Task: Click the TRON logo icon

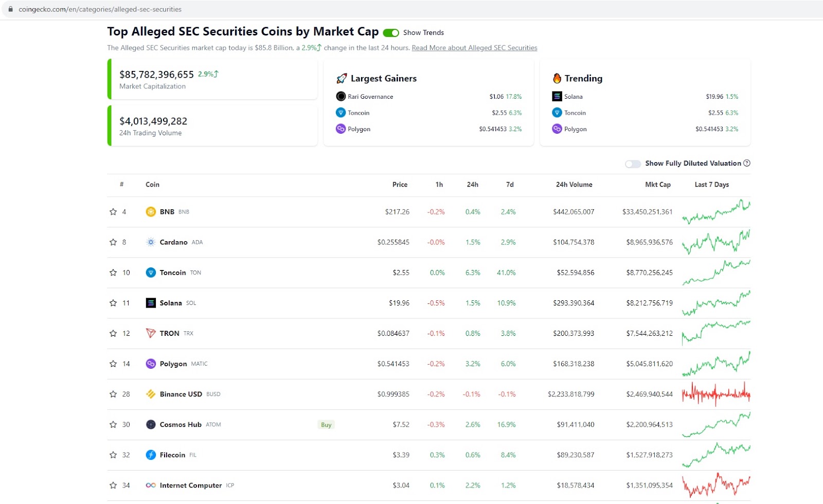Action: pos(151,333)
